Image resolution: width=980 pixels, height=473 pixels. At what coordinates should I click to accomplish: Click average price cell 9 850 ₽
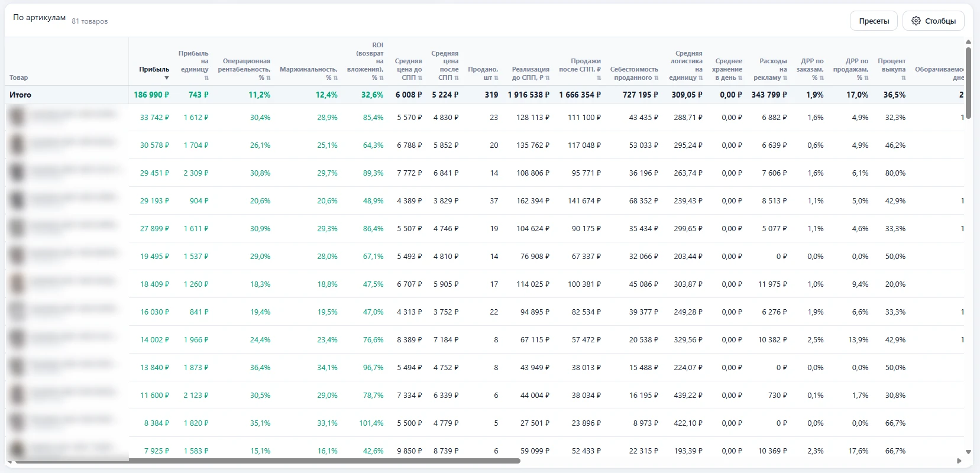click(x=410, y=451)
